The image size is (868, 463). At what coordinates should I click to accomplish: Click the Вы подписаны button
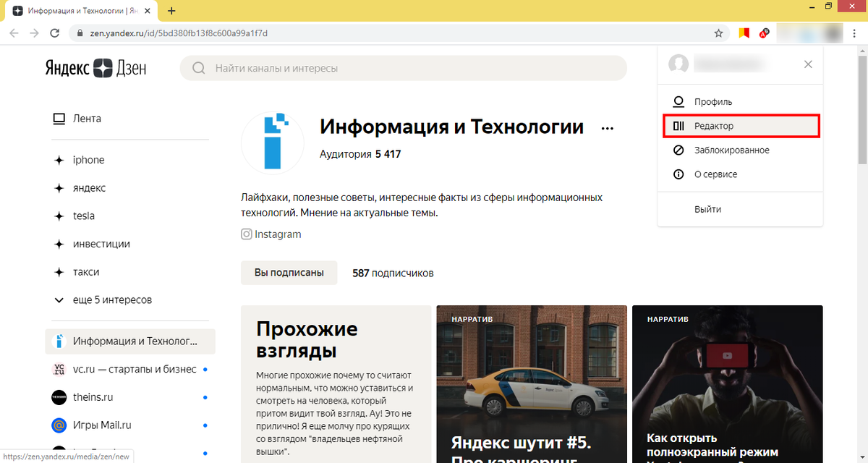[289, 273]
